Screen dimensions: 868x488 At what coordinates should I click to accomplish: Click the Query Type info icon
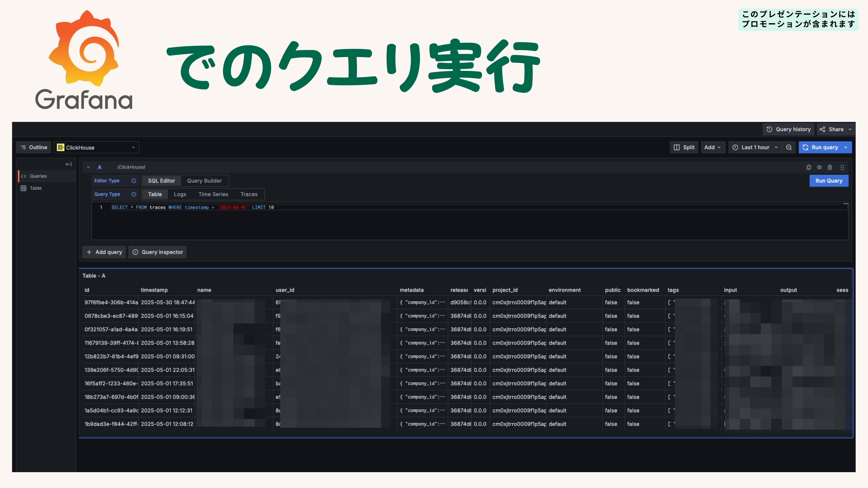(134, 194)
